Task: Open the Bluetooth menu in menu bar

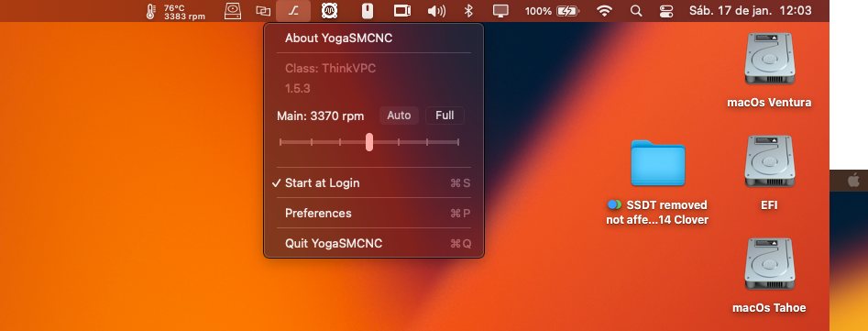Action: tap(468, 11)
